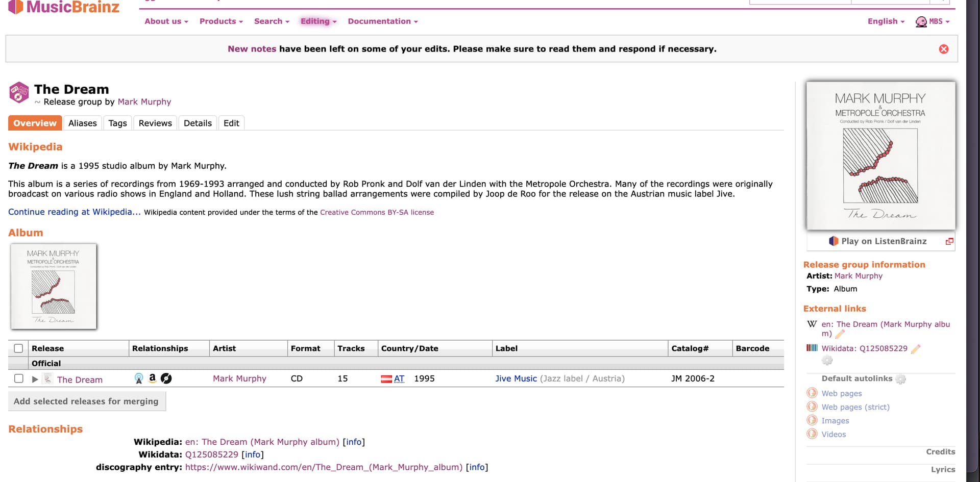Edit the Wikidata link with pencil icon
Screen dimensions: 980x482
[916, 349]
